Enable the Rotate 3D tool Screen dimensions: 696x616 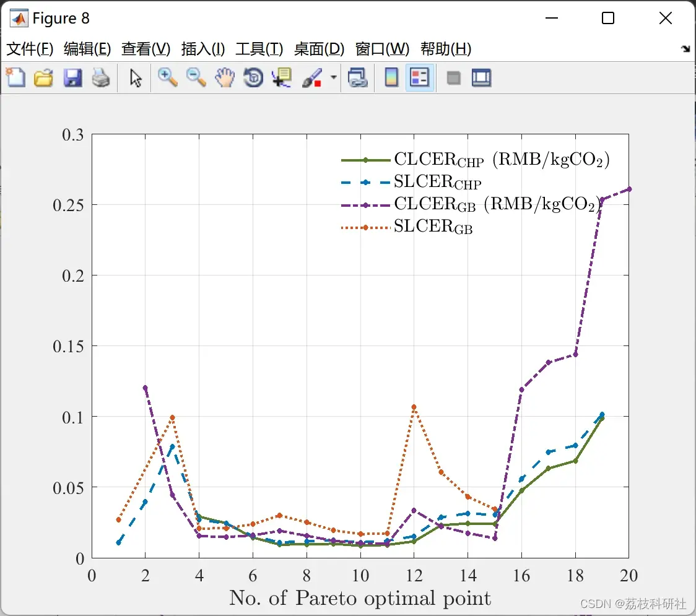(253, 77)
